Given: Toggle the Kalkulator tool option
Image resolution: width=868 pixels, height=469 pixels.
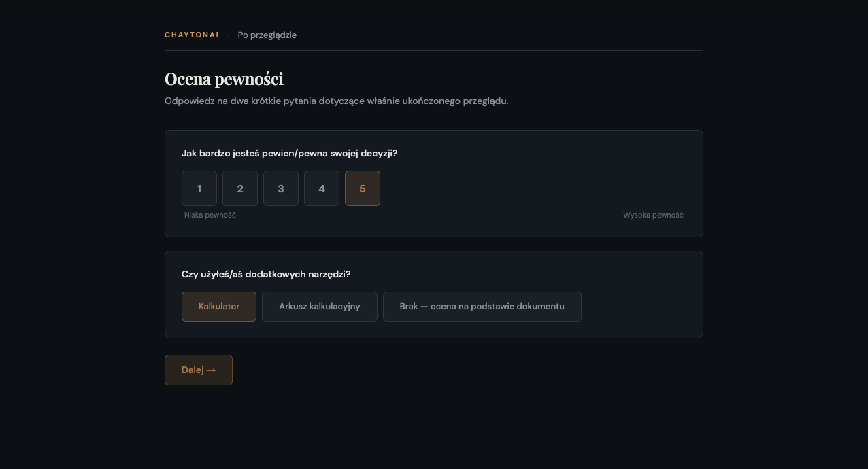Looking at the screenshot, I should pos(219,307).
